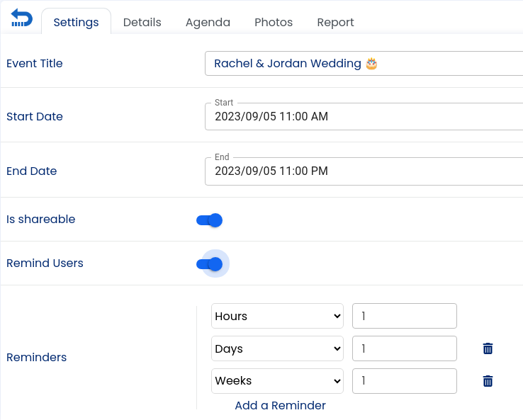Click the Weeks reminder value field
The width and height of the screenshot is (523, 420).
click(x=404, y=381)
